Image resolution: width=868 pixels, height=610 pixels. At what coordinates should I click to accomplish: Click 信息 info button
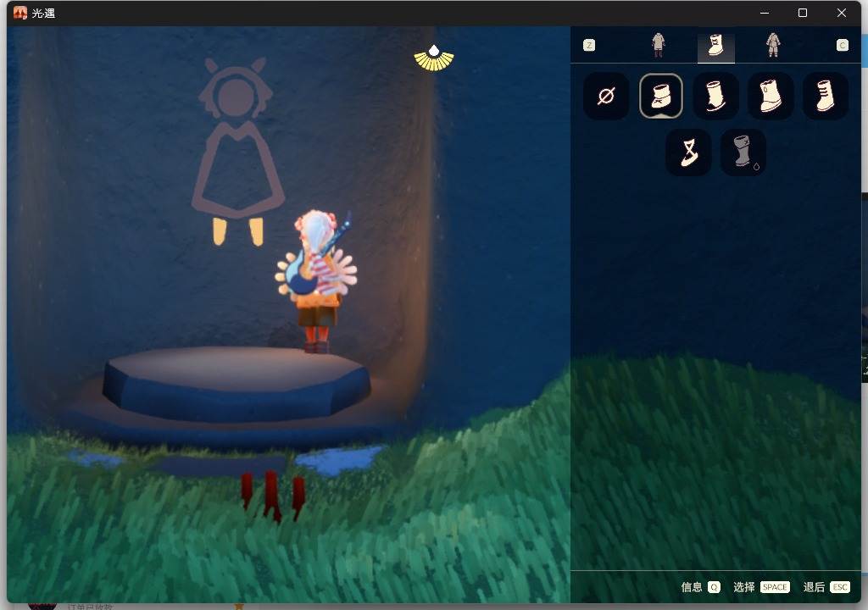[700, 587]
